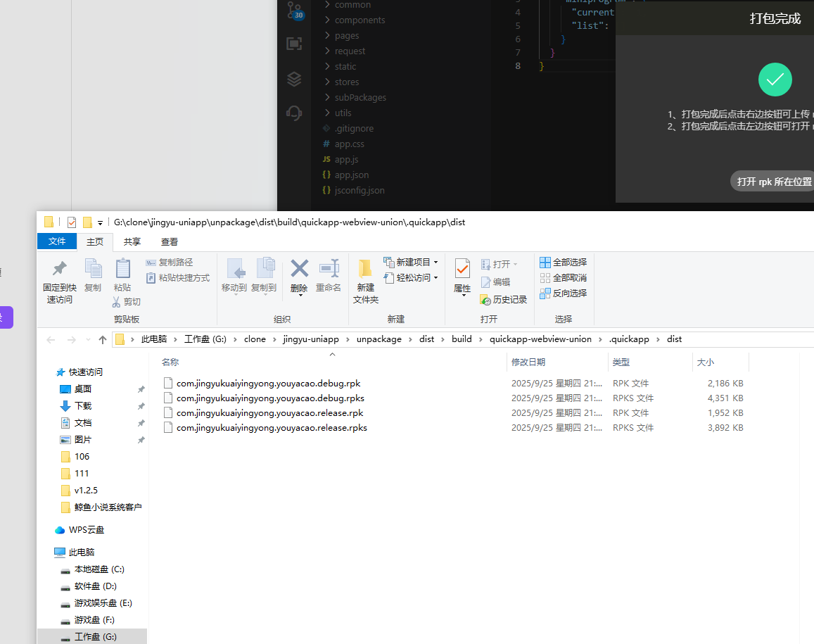Expand the components folder in editor

[x=327, y=20]
